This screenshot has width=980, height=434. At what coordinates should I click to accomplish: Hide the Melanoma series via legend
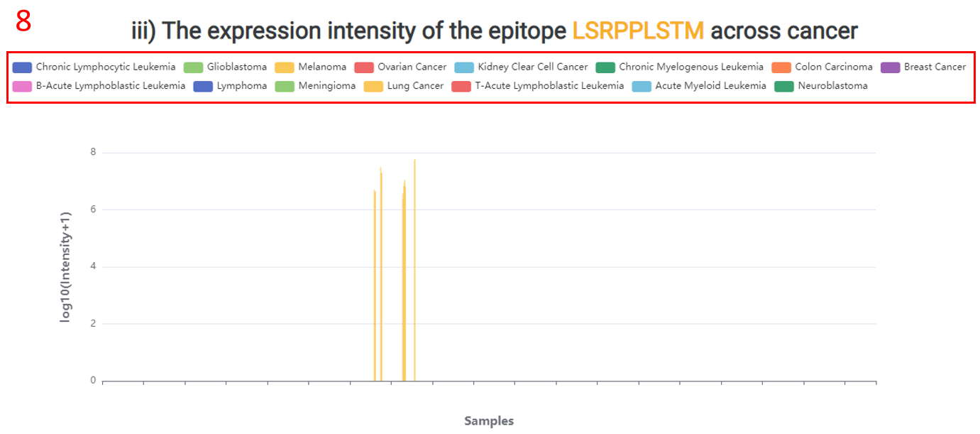[x=285, y=67]
